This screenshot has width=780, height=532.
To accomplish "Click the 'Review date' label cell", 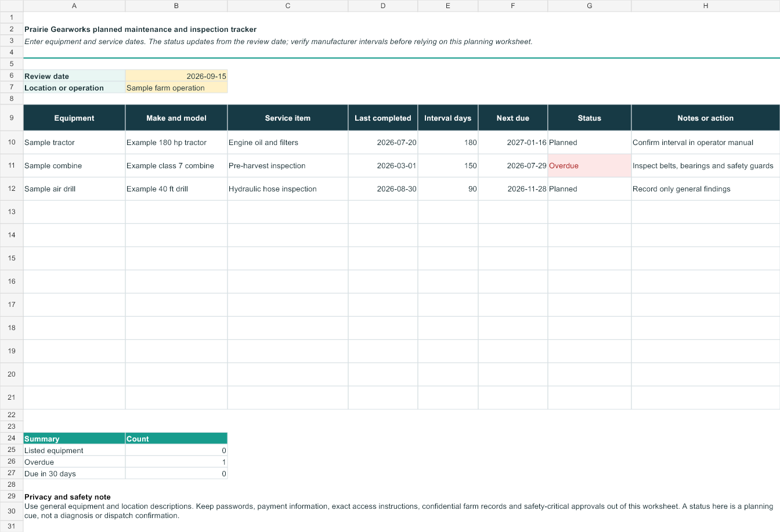I will coord(74,76).
